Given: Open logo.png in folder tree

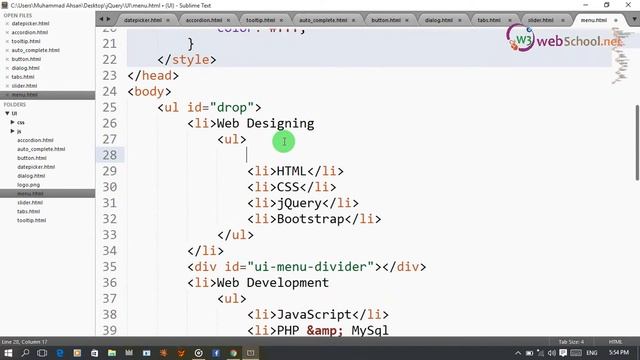Looking at the screenshot, I should tap(29, 184).
